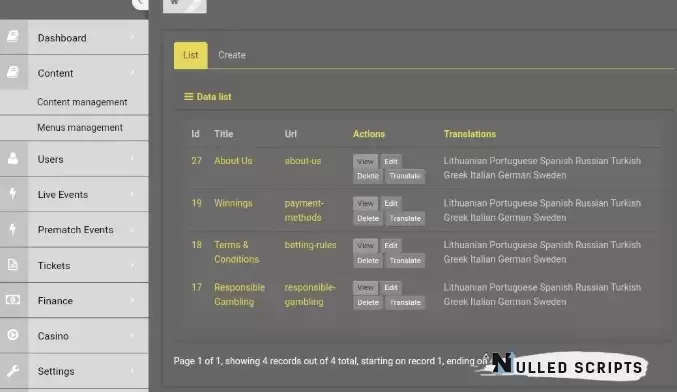Click the Tickets document icon
Screen dimensions: 677x392
coord(13,265)
